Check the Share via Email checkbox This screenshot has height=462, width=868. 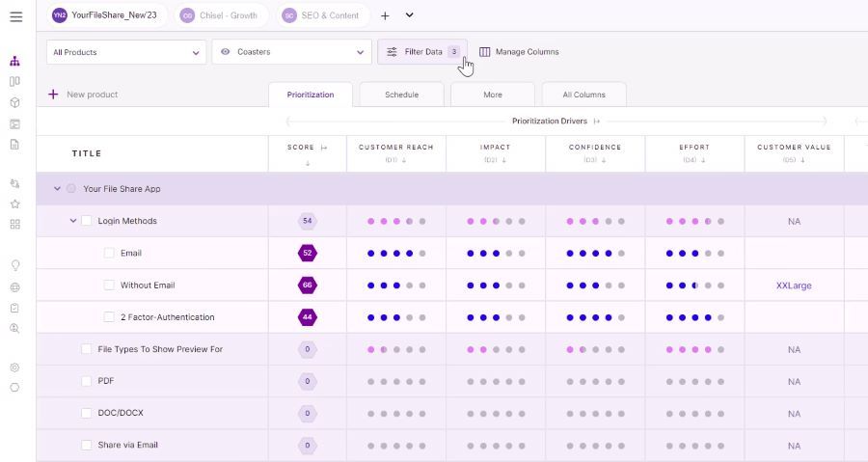pyautogui.click(x=87, y=445)
